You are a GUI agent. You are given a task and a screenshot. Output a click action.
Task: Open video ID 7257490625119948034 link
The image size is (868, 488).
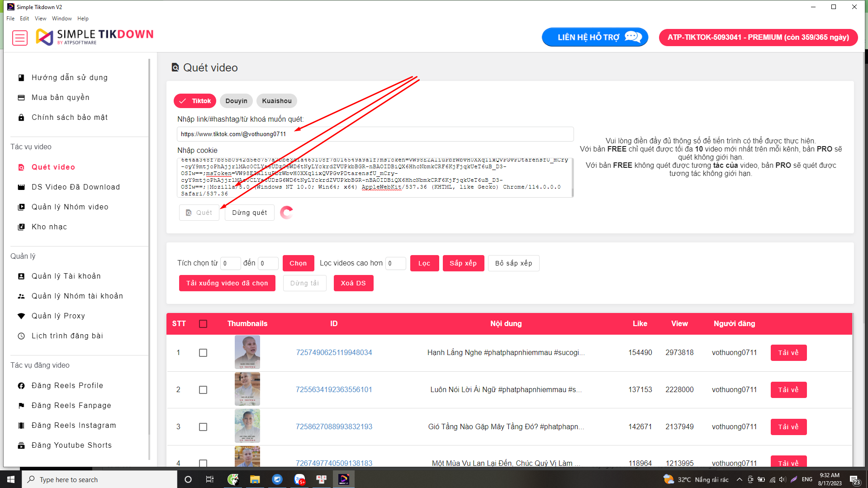pos(334,353)
